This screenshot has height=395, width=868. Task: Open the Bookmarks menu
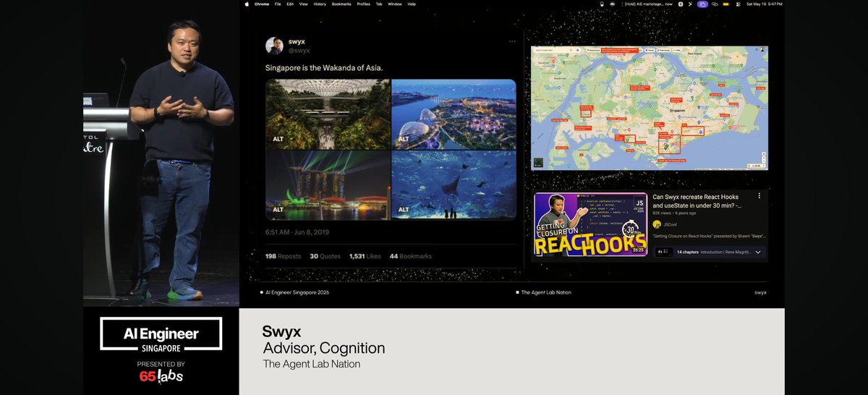click(x=341, y=4)
